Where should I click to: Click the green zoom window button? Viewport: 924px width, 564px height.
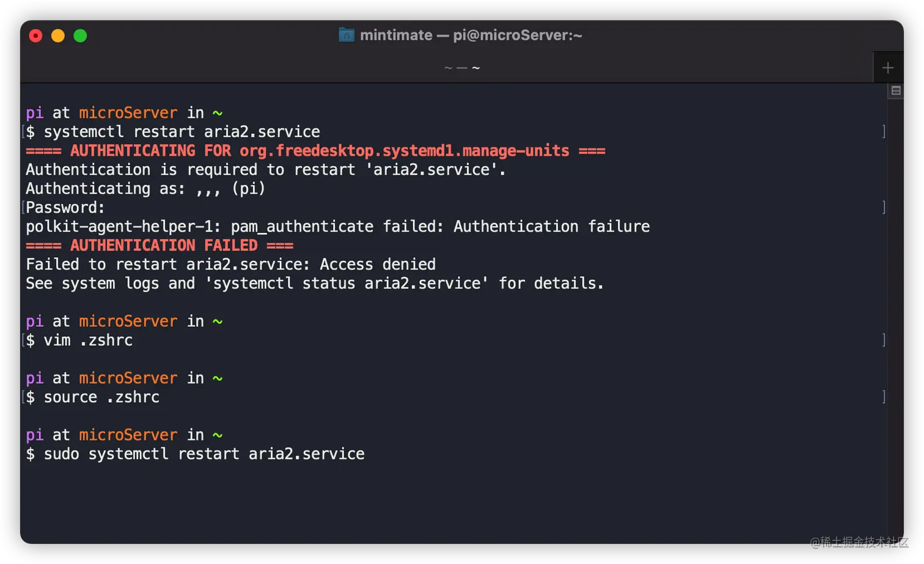tap(80, 36)
